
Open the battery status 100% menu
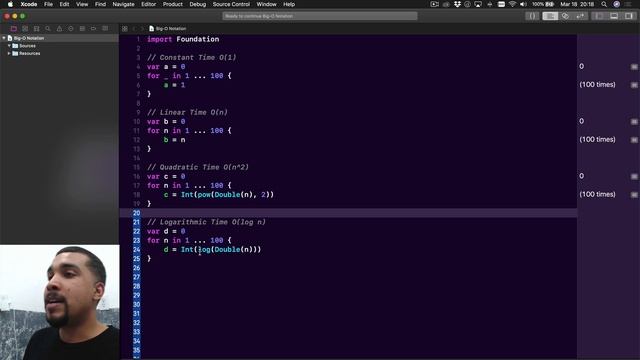pos(543,4)
